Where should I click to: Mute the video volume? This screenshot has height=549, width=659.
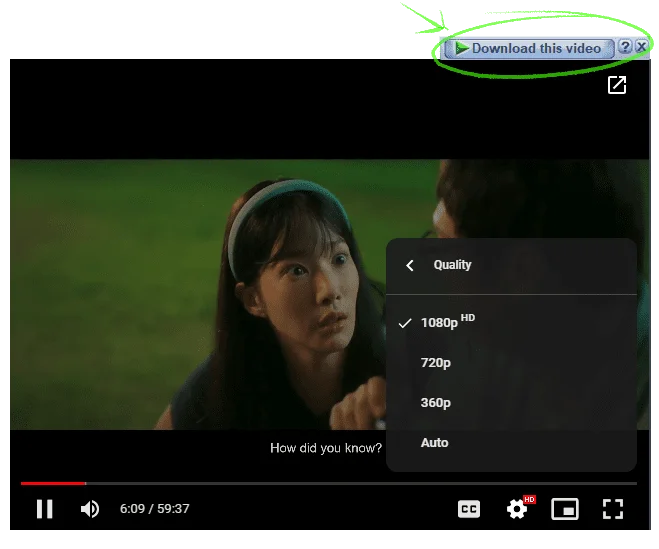click(x=90, y=509)
